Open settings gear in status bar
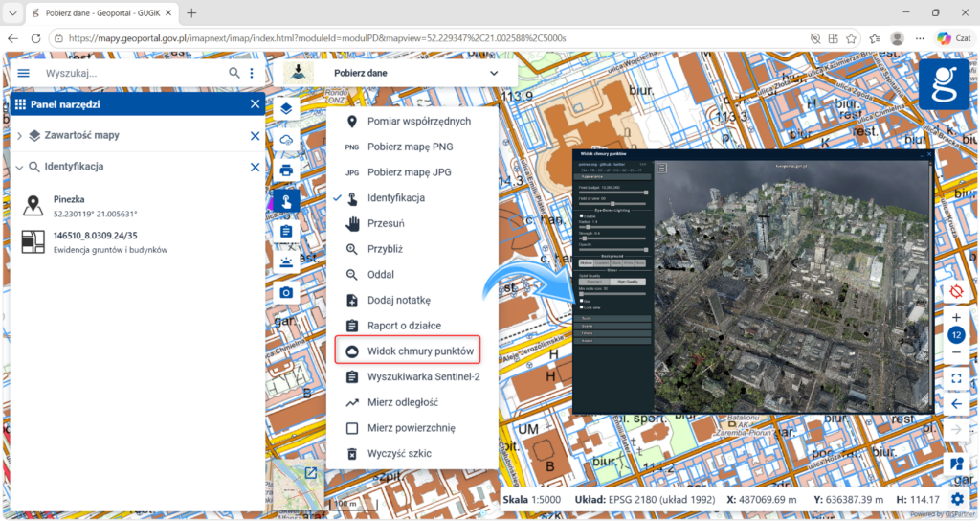The height and width of the screenshot is (521, 980). pos(957,499)
